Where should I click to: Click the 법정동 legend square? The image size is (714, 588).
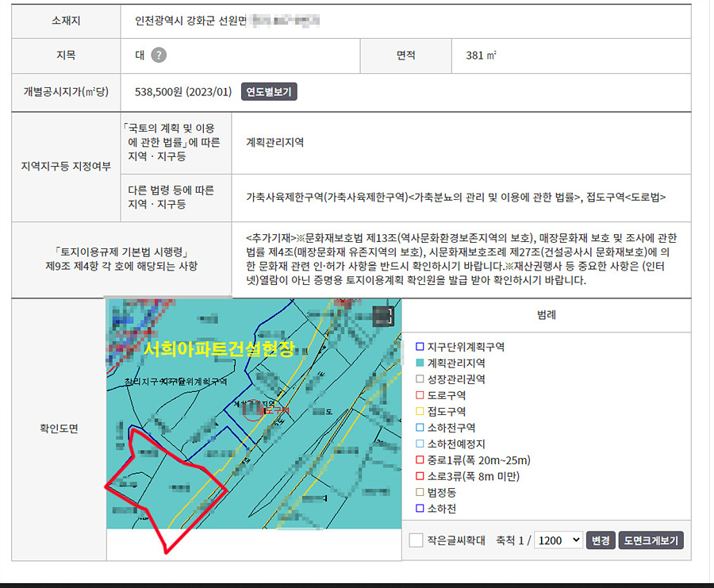420,493
